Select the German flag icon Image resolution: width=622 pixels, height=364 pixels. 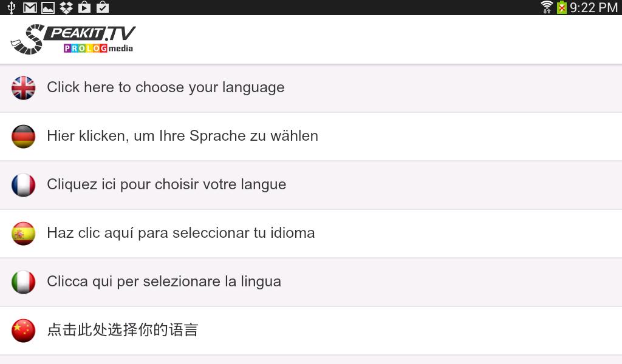pyautogui.click(x=23, y=136)
